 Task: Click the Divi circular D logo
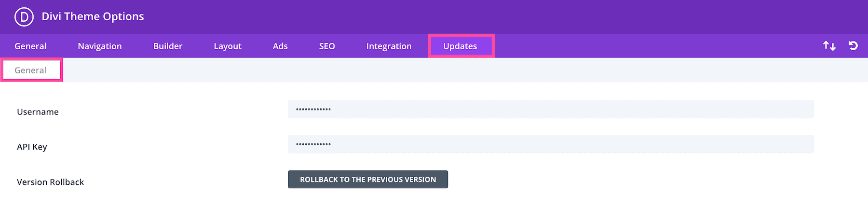[24, 17]
